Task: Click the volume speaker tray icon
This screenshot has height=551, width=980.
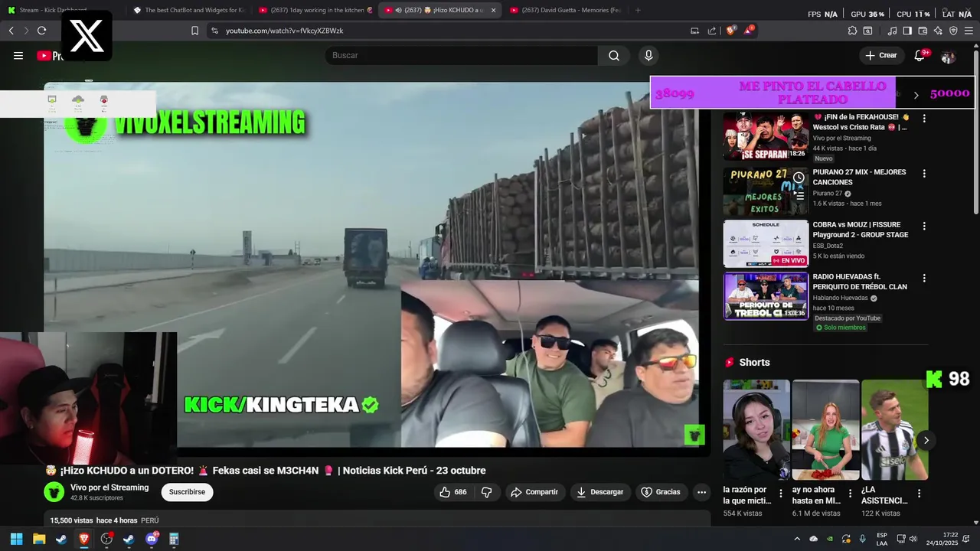Action: (913, 539)
